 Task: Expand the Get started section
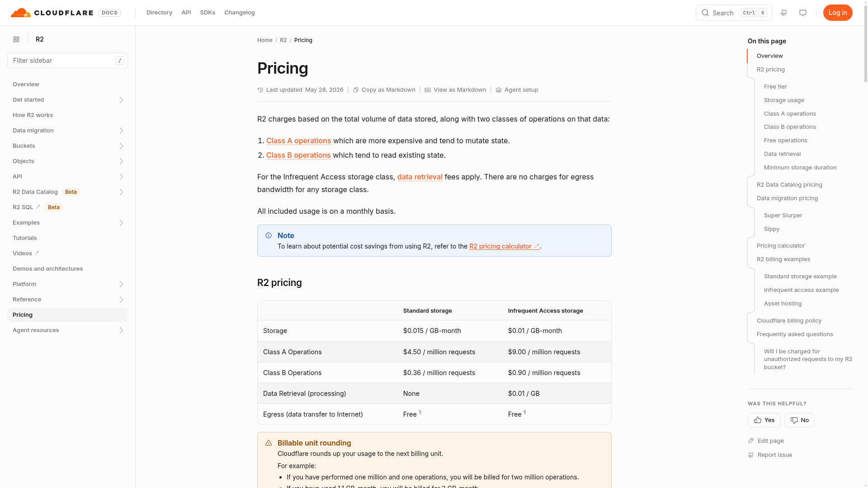tap(121, 100)
